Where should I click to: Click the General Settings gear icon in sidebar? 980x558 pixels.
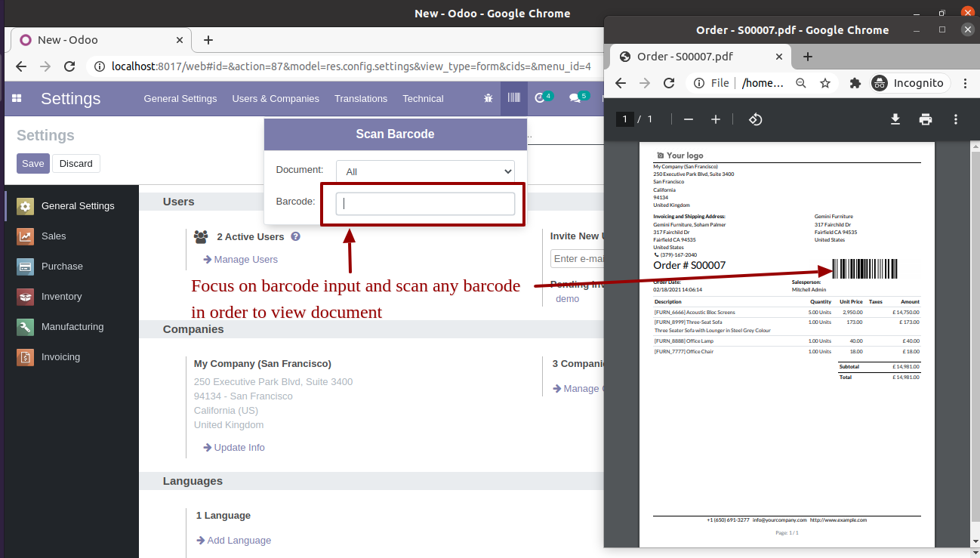pyautogui.click(x=26, y=206)
